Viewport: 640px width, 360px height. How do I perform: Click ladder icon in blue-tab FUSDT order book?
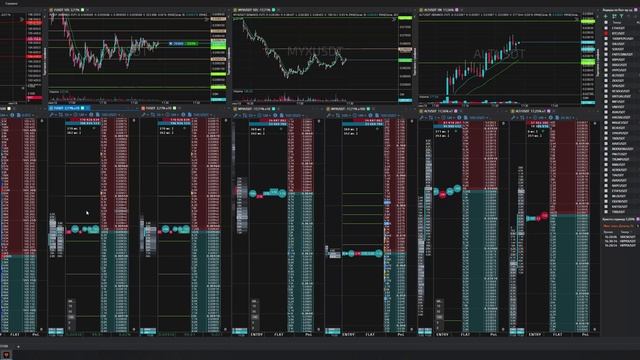coord(60,115)
